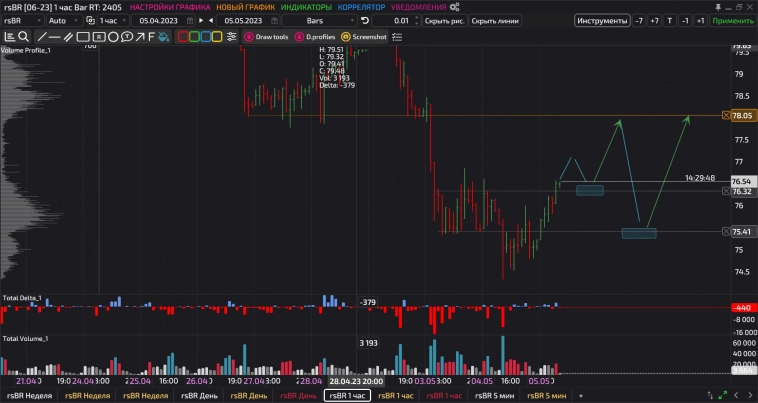
Task: Click the -1 day button
Action: [685, 21]
